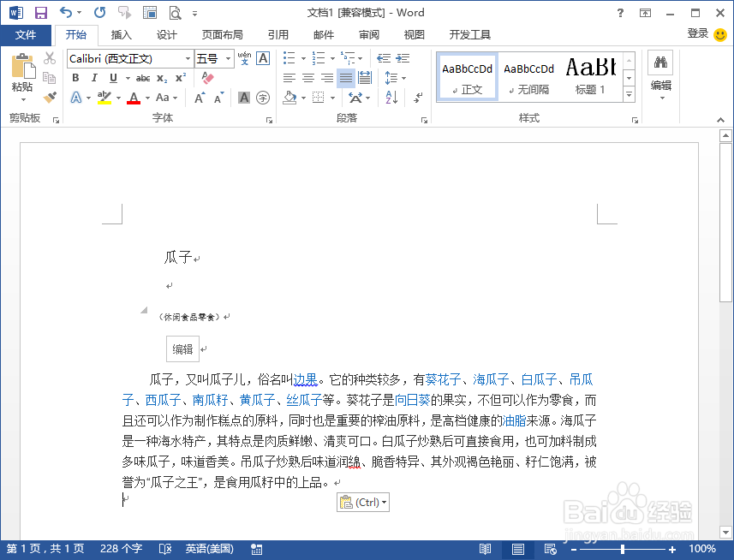This screenshot has height=560, width=734.
Task: Apply underline to selected text
Action: 112,77
